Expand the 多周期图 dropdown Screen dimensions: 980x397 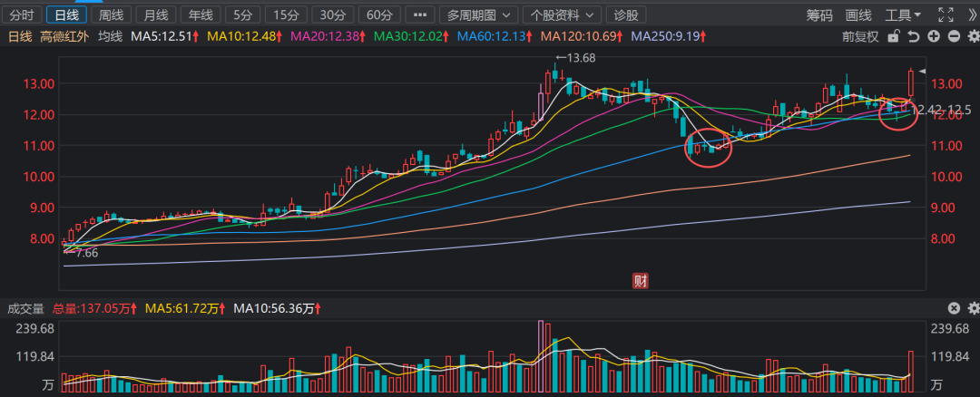coord(478,15)
